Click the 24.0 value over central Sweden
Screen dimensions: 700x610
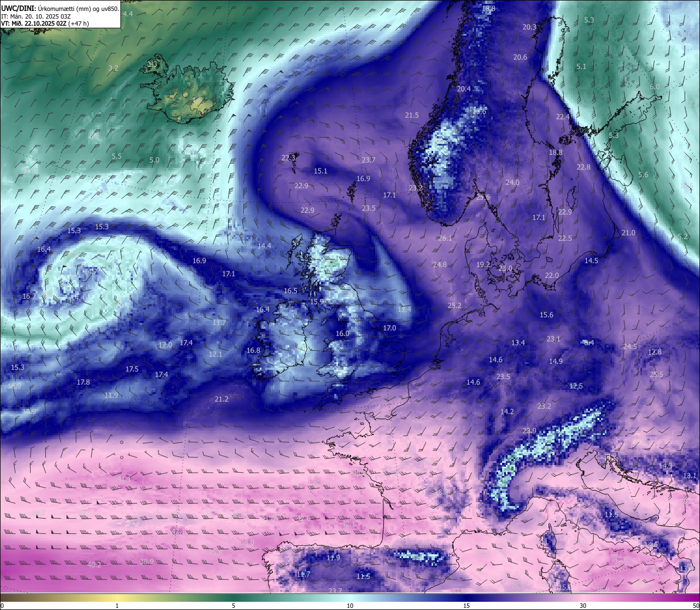(512, 182)
